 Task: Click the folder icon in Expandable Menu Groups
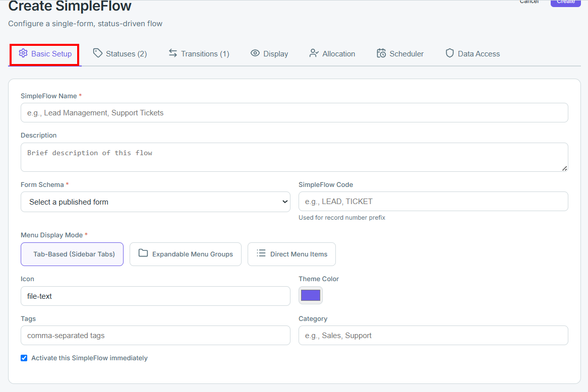tap(143, 253)
